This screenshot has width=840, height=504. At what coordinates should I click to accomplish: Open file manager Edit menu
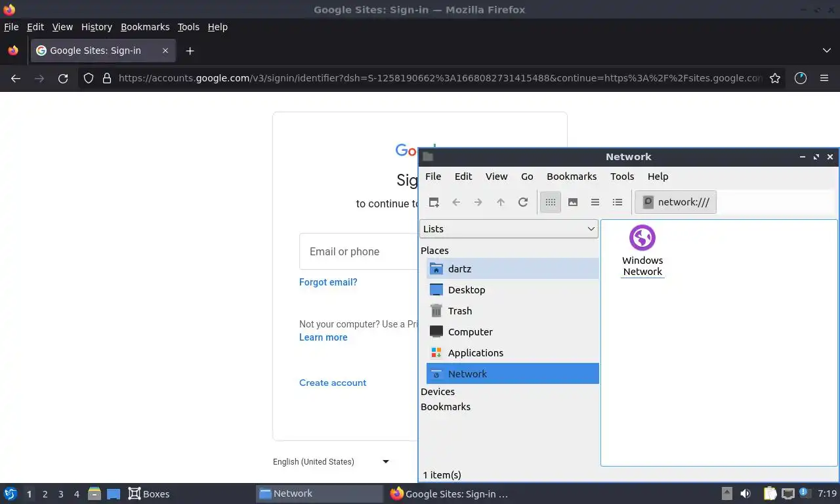463,177
